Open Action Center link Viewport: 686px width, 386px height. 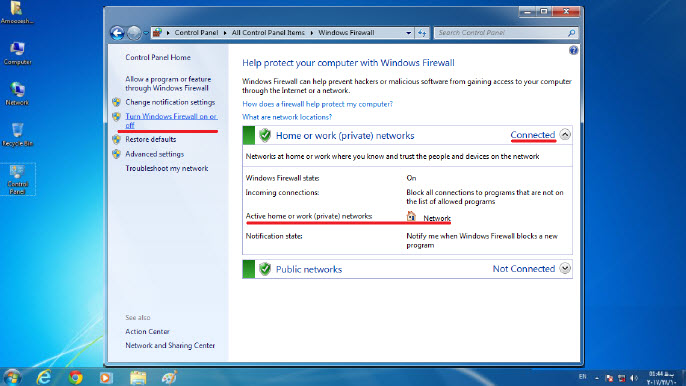click(x=147, y=332)
